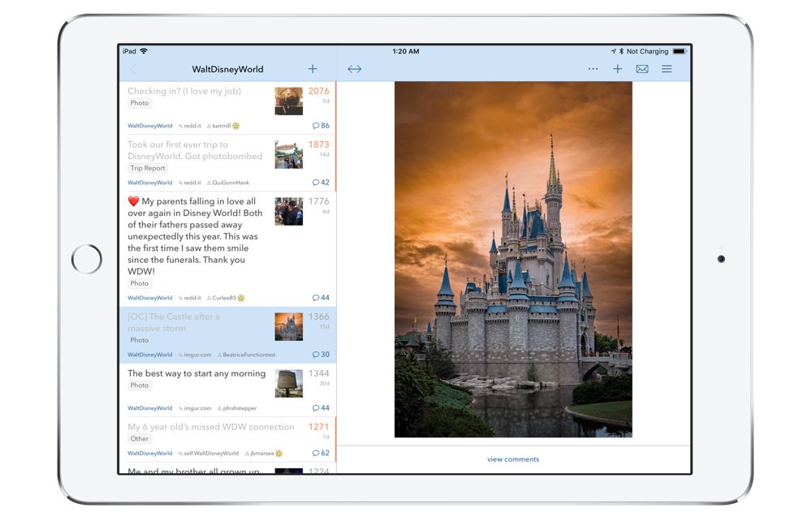Image resolution: width=812 pixels, height=517 pixels.
Task: Tap the battery indicator in the status bar
Action: tap(679, 51)
